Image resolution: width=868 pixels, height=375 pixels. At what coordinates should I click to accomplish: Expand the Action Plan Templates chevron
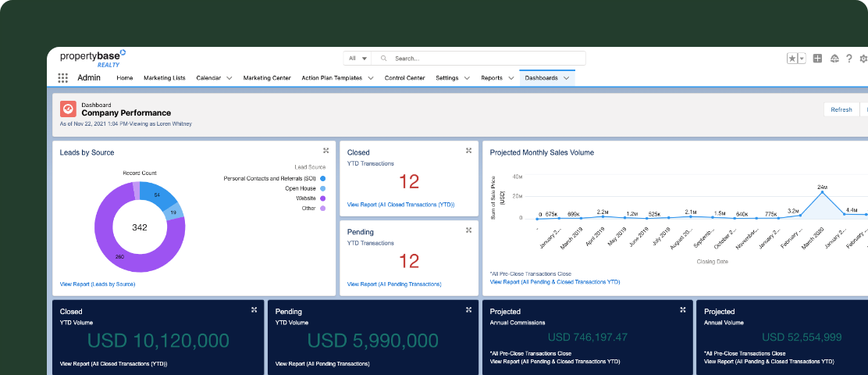(x=370, y=78)
